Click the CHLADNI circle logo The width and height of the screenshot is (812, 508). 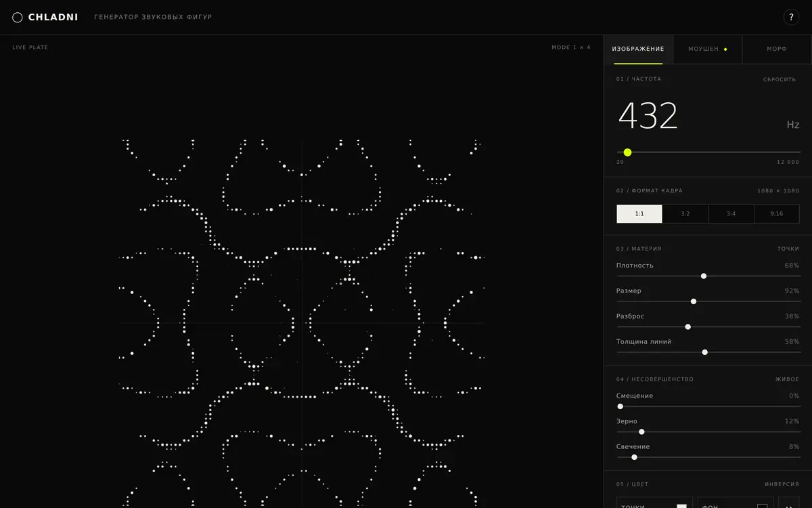coord(18,18)
